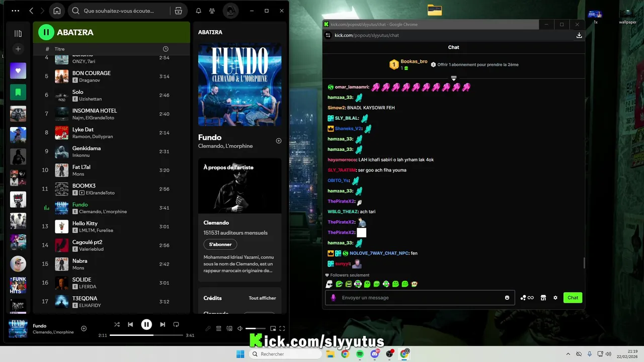644x362 pixels.
Task: Open the emoji picker in the Kick chat input
Action: 507,298
